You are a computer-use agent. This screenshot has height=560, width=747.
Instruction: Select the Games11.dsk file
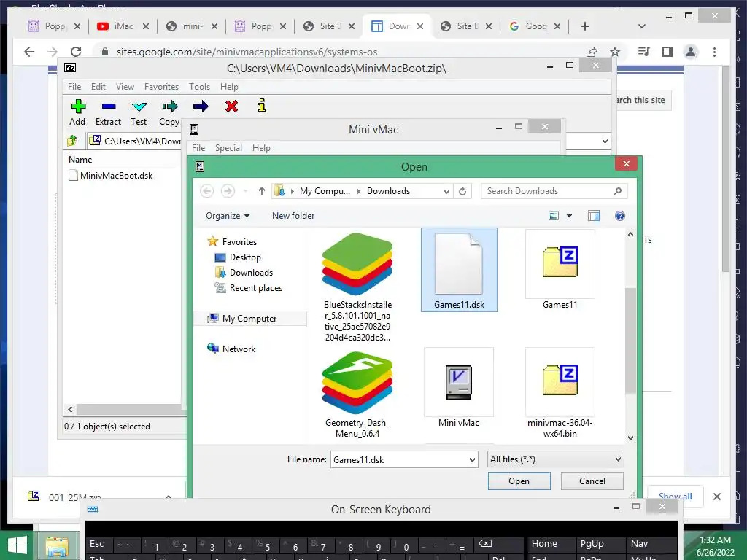459,270
